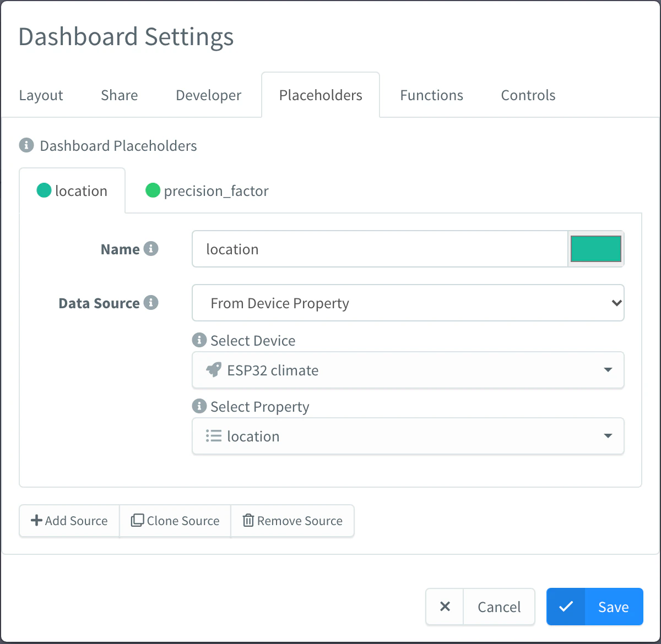
Task: Cancel the dashboard settings dialog
Action: pos(480,607)
